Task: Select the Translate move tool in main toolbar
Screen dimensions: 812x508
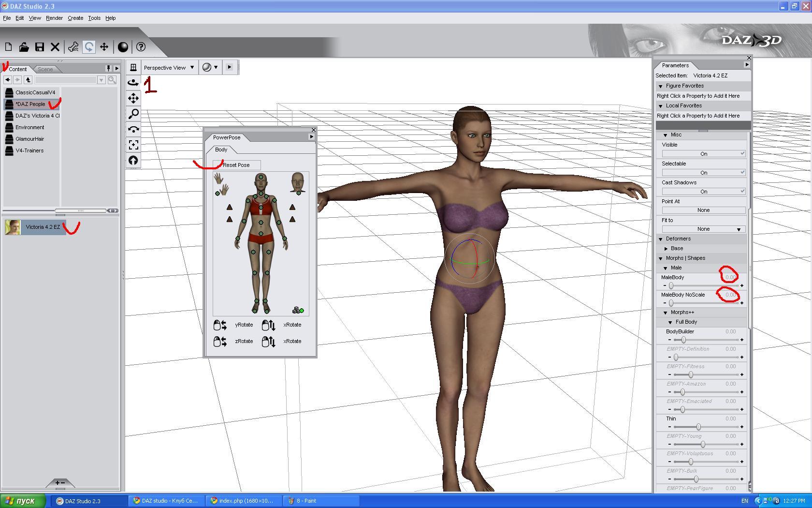Action: coord(104,47)
